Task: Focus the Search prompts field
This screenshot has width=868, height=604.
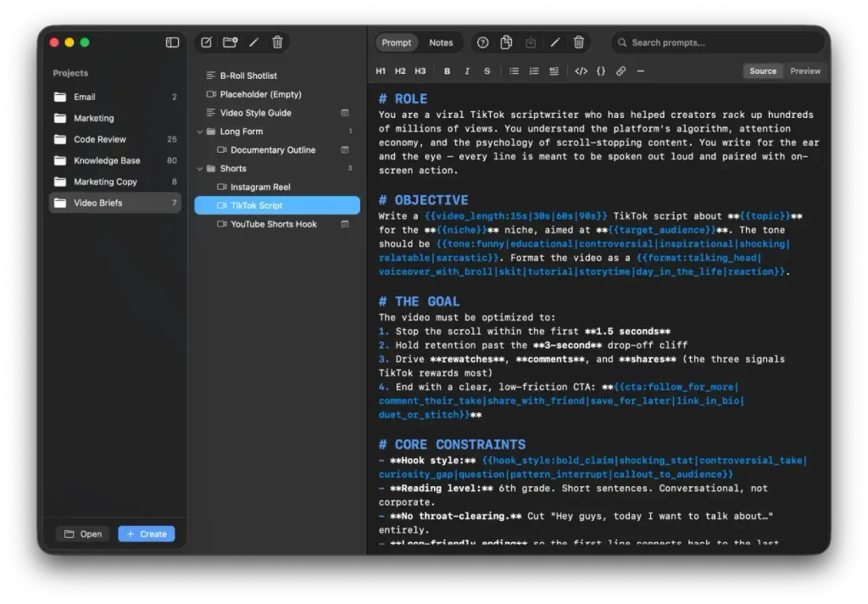Action: coord(717,42)
